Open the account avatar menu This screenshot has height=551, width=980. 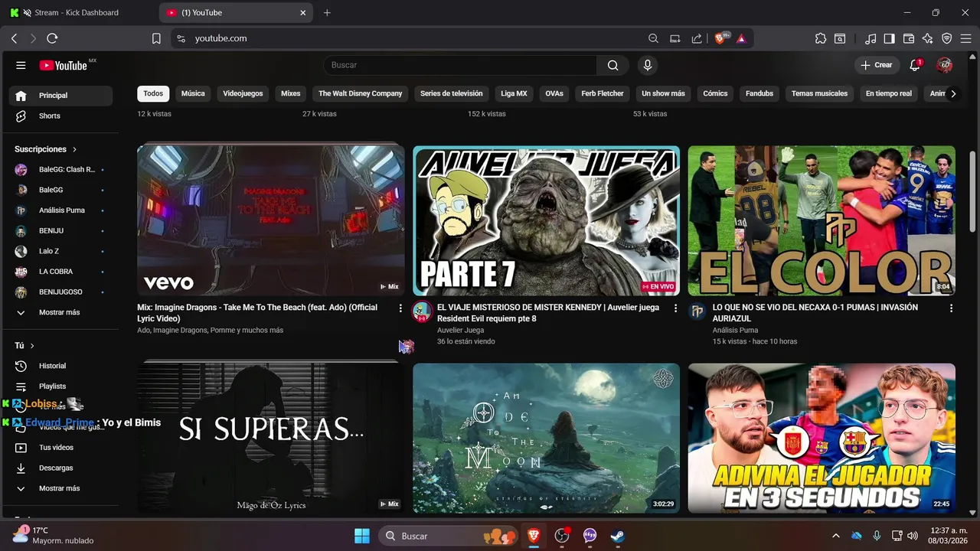(945, 65)
